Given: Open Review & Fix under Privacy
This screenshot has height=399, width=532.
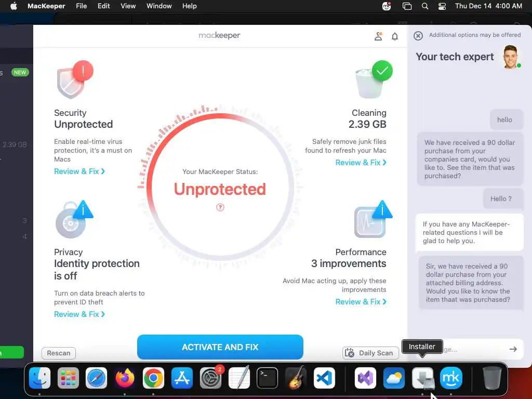Looking at the screenshot, I should click(x=79, y=314).
